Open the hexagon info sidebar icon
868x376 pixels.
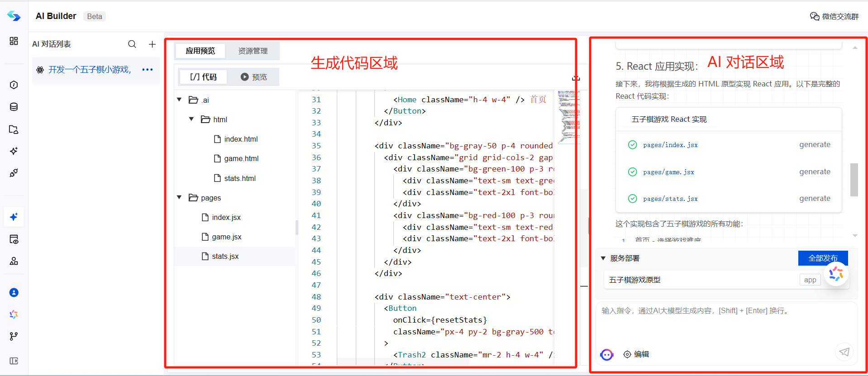(x=14, y=85)
